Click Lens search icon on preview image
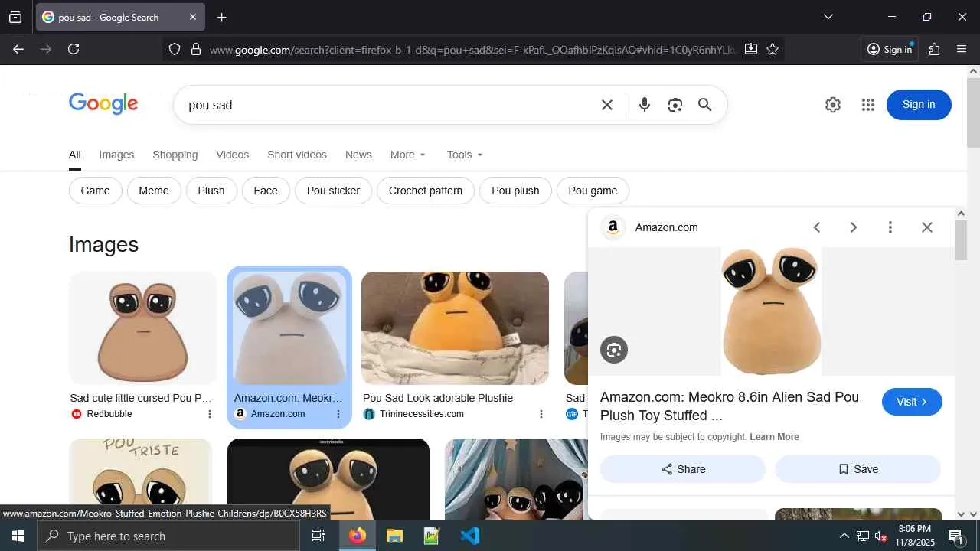Image resolution: width=980 pixels, height=551 pixels. (614, 350)
